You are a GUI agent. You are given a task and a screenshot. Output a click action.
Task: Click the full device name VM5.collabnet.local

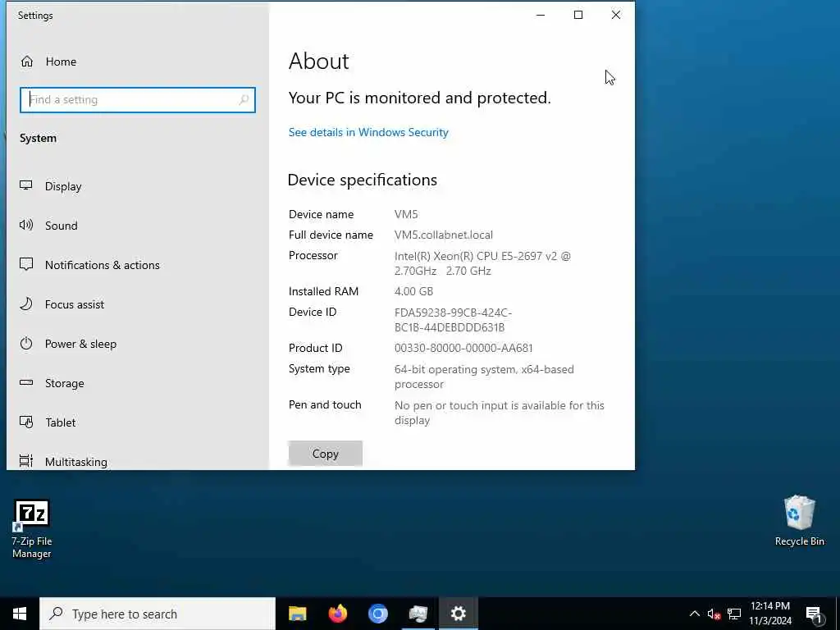(x=444, y=235)
